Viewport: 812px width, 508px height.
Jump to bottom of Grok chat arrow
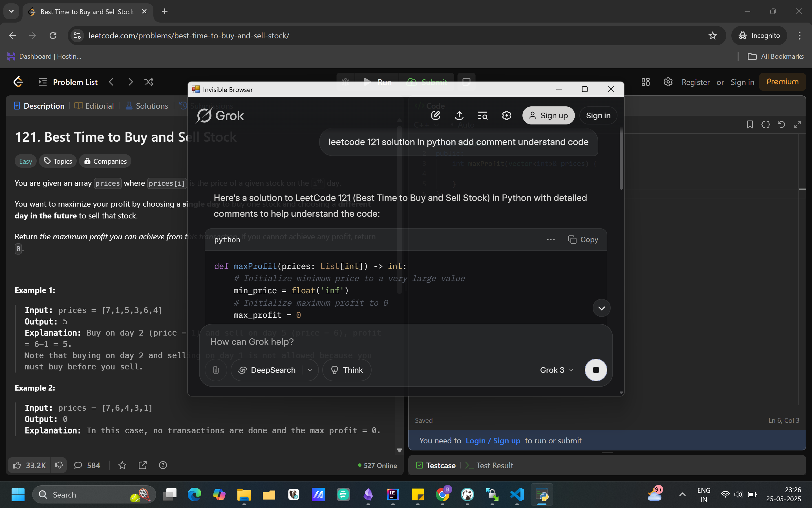coord(601,308)
